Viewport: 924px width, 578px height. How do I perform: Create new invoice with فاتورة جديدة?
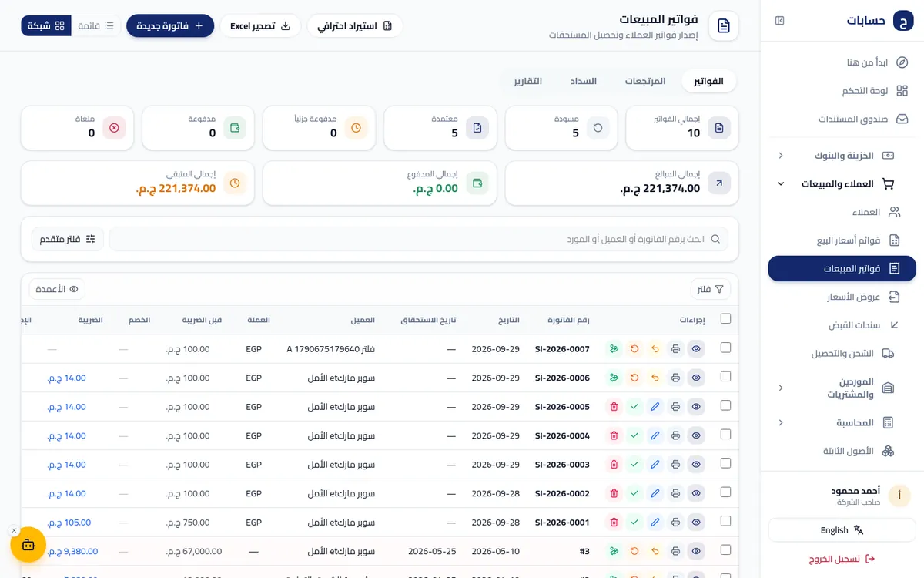[170, 25]
